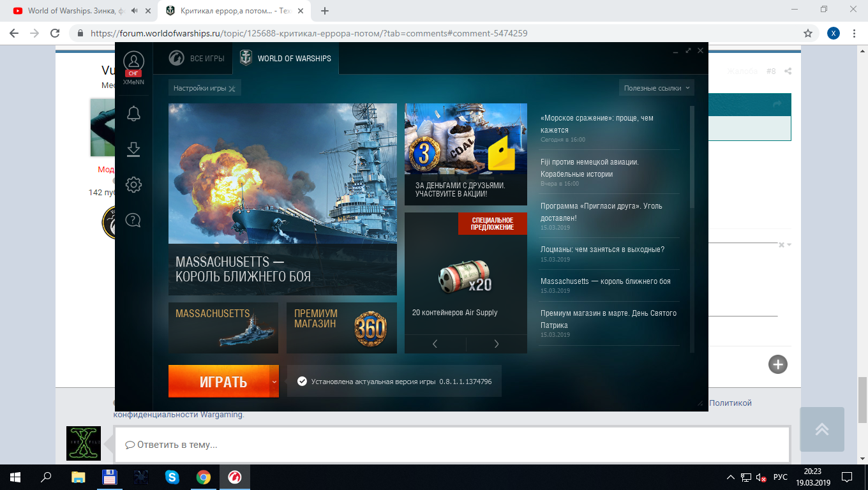This screenshot has width=868, height=490.
Task: Open the MASSACHUSETTS ship banner button
Action: 223,328
